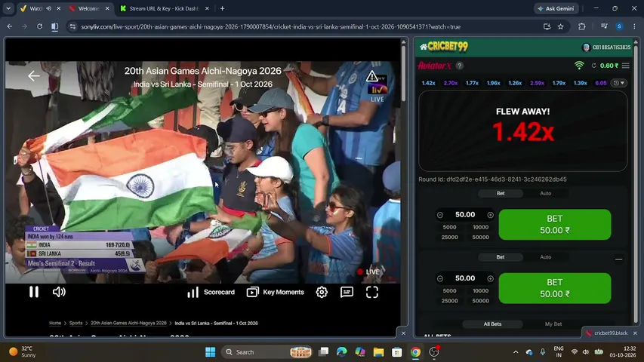Open view site information icon in address bar
Image resolution: width=644 pixels, height=362 pixels.
(72, 26)
